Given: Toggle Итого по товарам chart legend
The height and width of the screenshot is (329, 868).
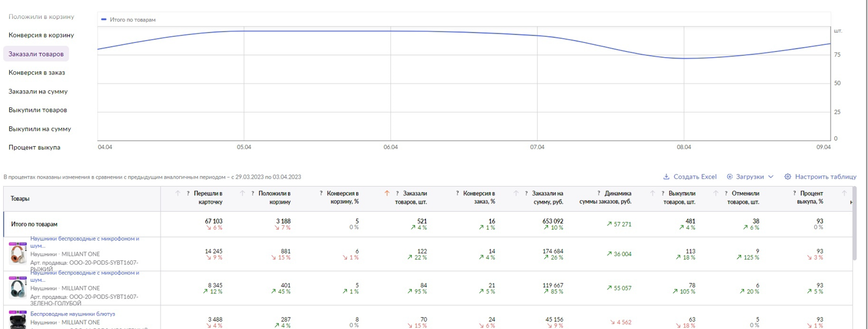Looking at the screenshot, I should pyautogui.click(x=129, y=20).
